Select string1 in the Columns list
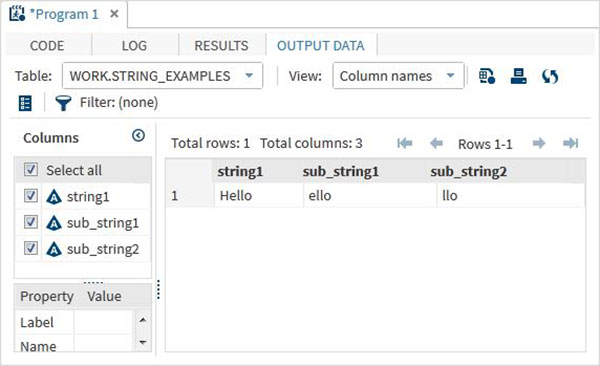Viewport: 600px width, 366px height. (88, 197)
